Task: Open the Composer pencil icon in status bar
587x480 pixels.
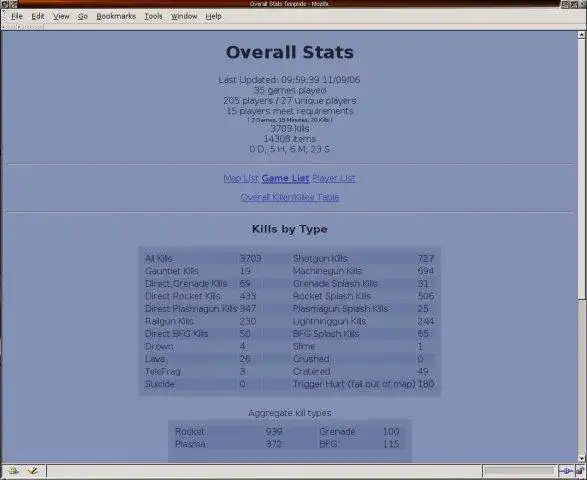Action: (x=33, y=471)
